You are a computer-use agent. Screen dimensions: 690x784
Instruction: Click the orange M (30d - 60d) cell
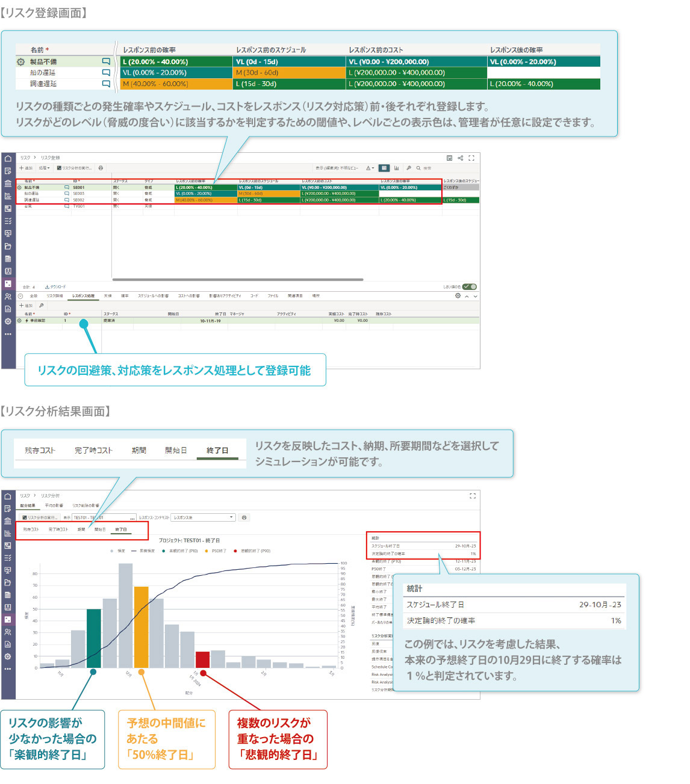click(267, 194)
